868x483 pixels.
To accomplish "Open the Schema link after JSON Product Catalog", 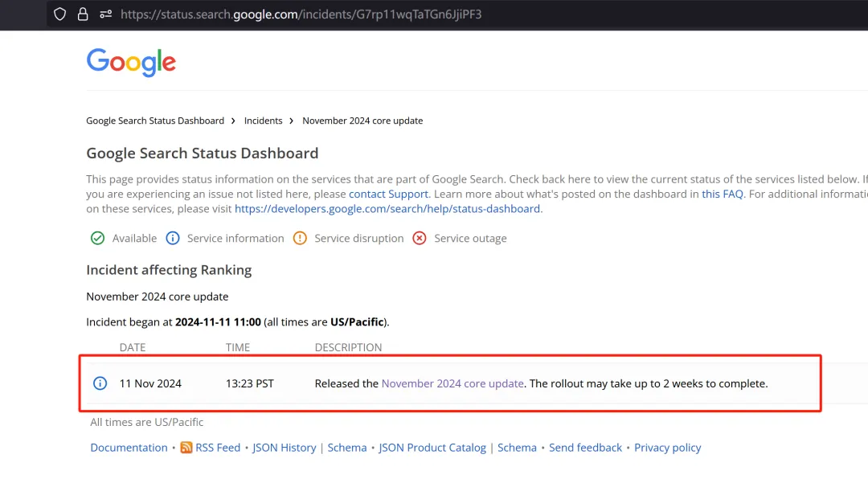I will [517, 448].
